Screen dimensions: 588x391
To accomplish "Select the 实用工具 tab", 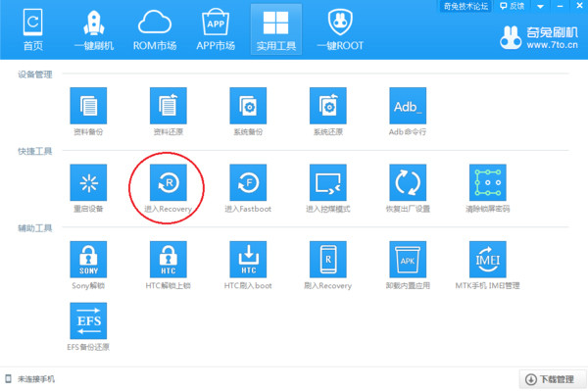I will (x=276, y=29).
